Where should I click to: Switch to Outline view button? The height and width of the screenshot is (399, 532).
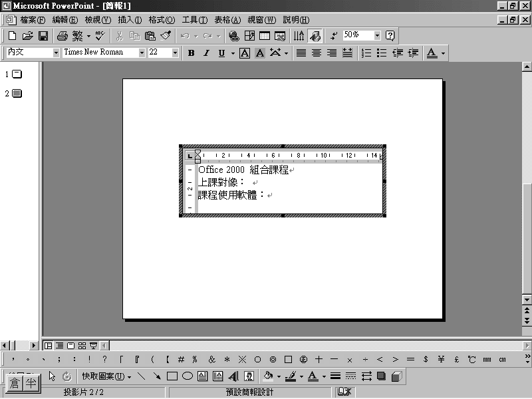point(59,345)
